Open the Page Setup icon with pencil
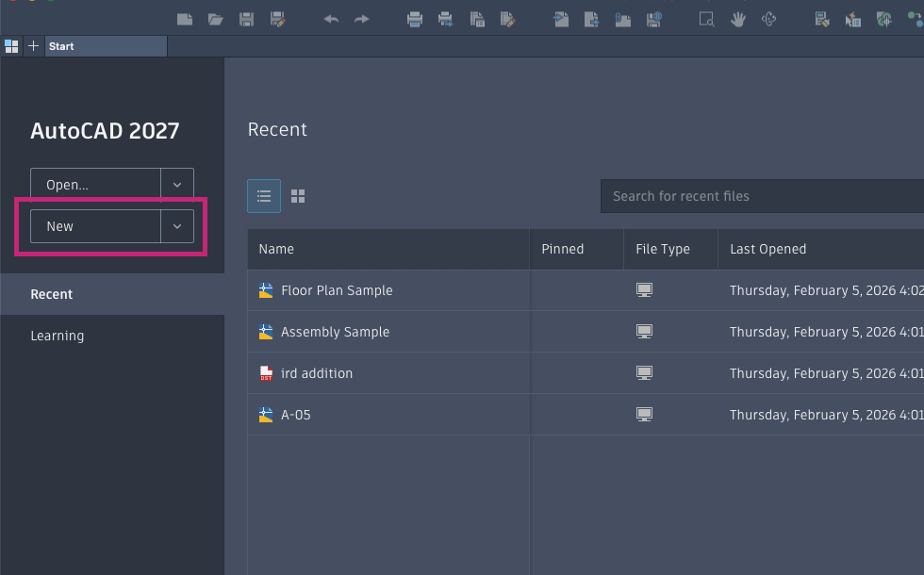 point(507,20)
